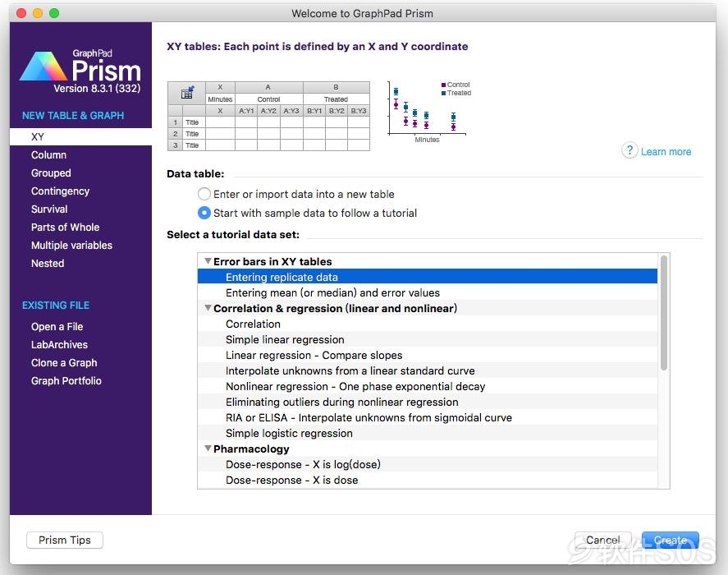Click the XY scatter graph preview thumbnail
Image resolution: width=728 pixels, height=575 pixels.
coord(428,112)
